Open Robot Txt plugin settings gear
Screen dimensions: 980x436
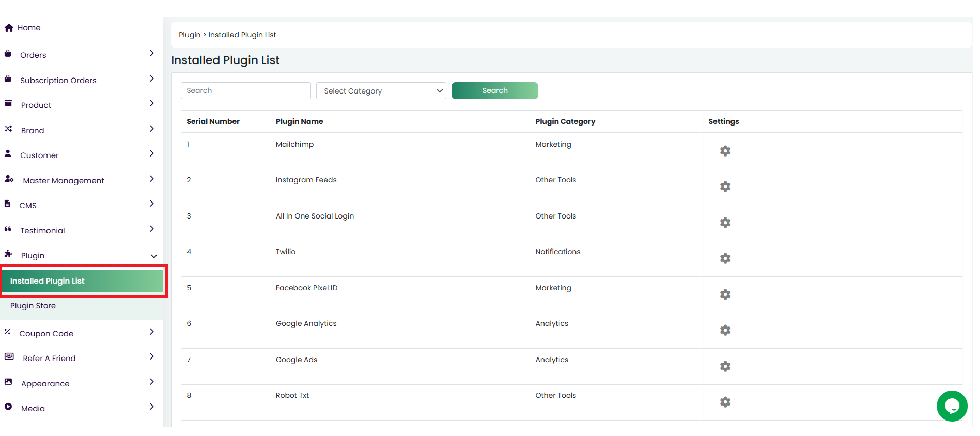(725, 402)
